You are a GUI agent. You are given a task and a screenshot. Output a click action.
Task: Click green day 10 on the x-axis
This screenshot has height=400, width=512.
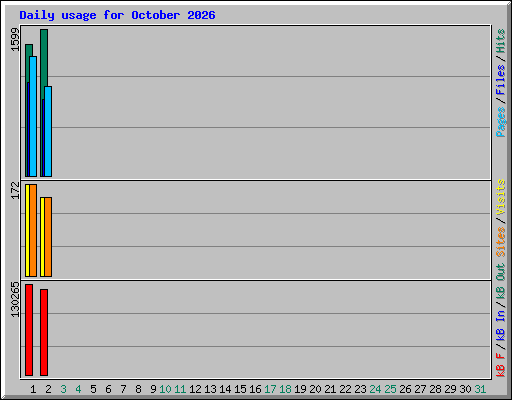(x=165, y=389)
